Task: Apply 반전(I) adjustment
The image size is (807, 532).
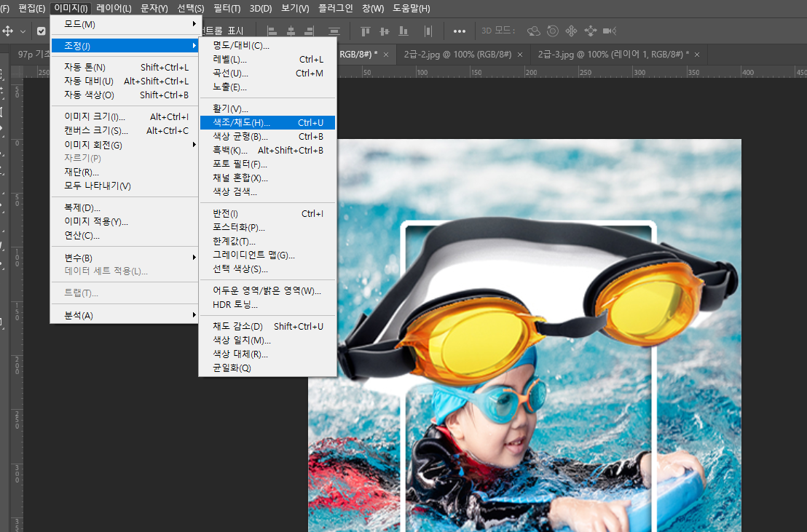Action: 267,213
